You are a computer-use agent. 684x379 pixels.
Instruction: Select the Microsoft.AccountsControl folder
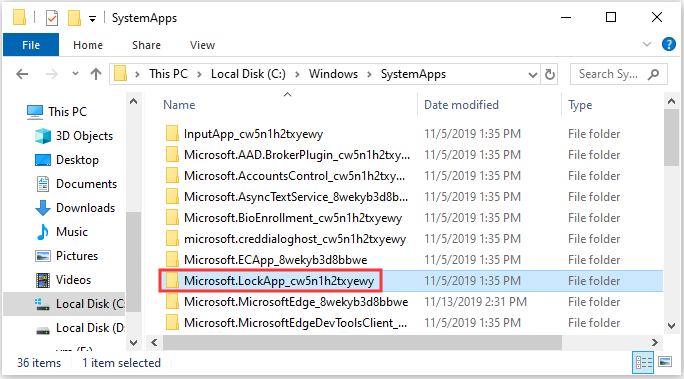pos(294,176)
